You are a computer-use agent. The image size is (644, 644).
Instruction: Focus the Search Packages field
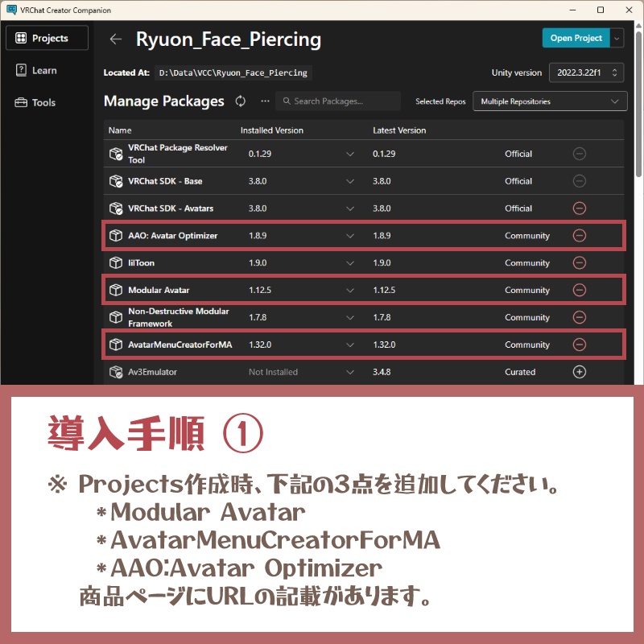[x=338, y=101]
